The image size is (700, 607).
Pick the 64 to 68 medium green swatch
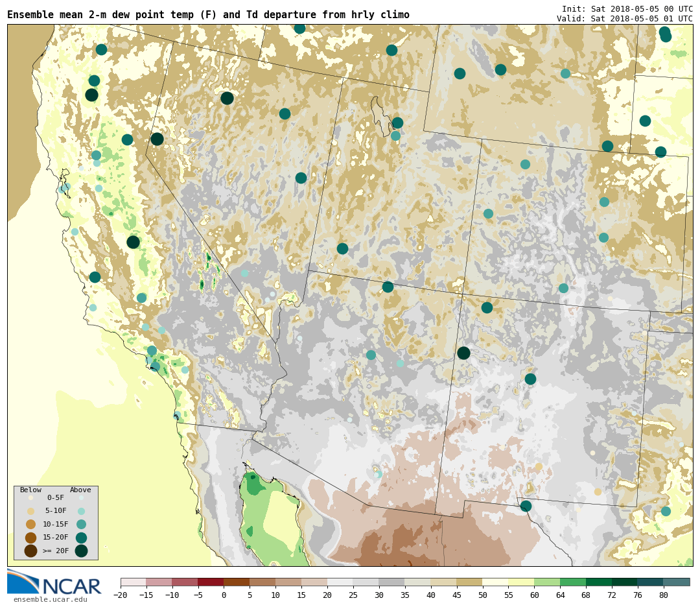574,582
